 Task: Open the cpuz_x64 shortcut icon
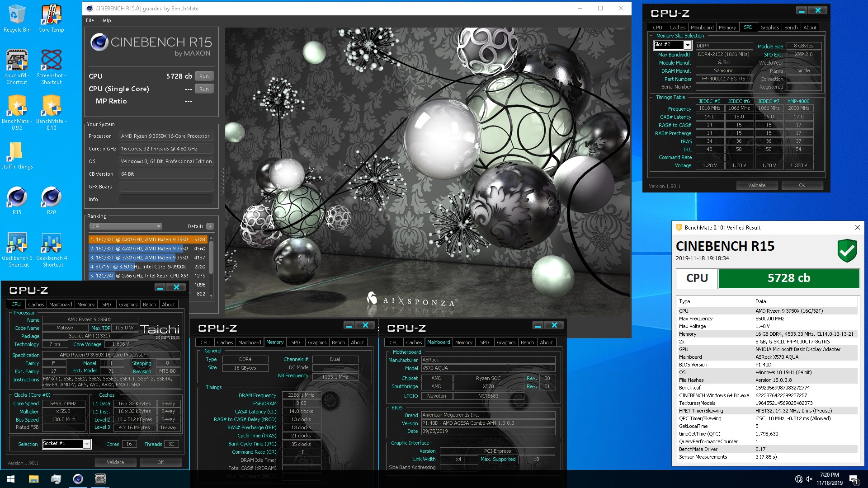17,67
